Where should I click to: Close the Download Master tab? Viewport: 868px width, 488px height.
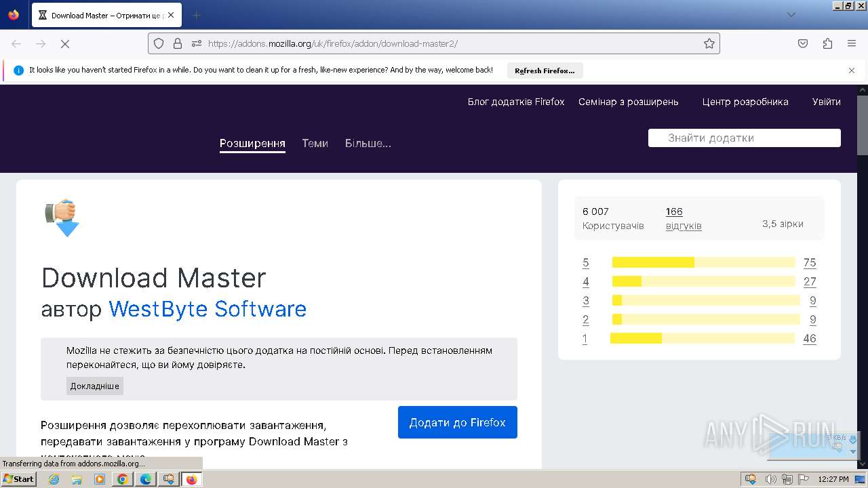171,15
